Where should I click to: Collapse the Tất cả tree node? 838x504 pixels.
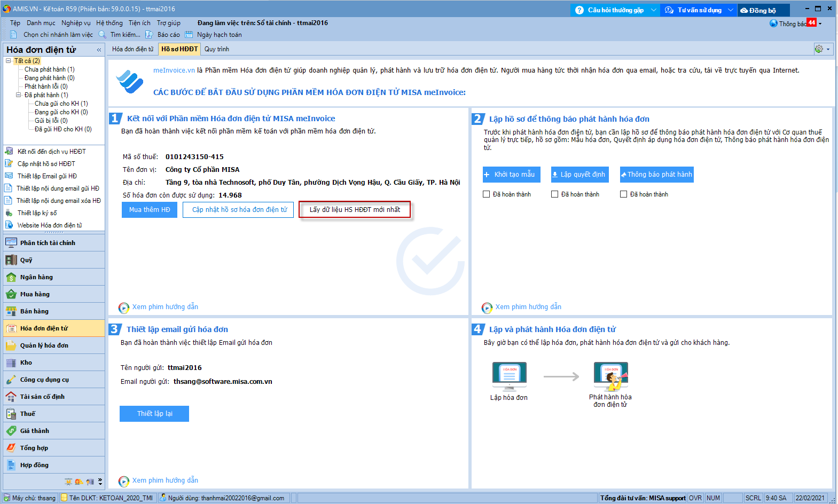(9, 61)
